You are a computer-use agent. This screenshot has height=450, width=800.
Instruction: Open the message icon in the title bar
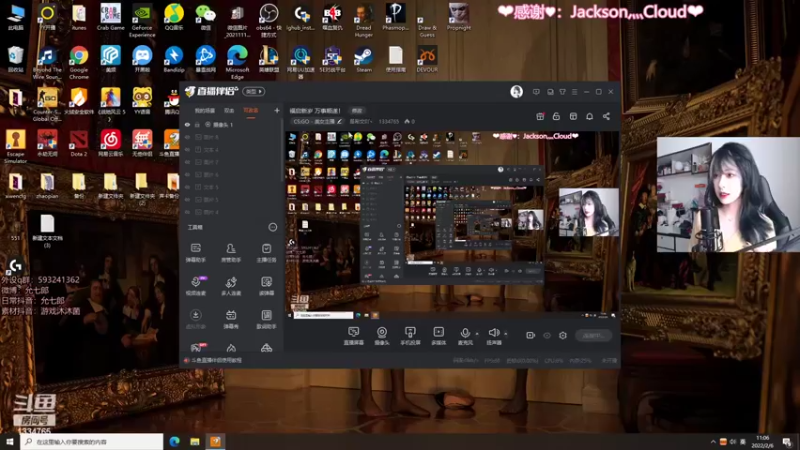536,92
